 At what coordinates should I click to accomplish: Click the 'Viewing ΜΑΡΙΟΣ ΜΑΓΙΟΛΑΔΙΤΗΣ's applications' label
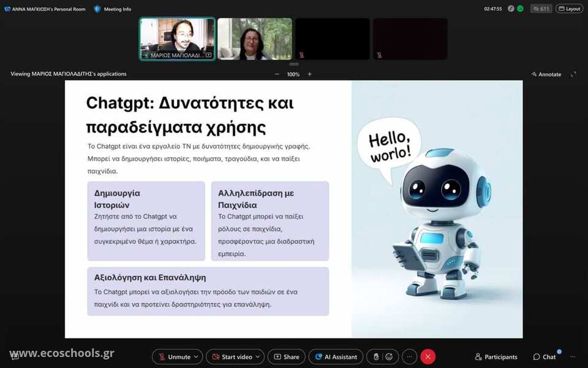click(69, 74)
